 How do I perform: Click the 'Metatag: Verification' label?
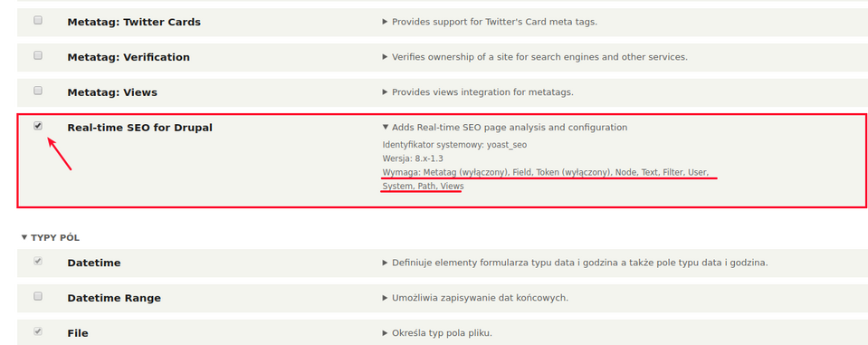129,57
